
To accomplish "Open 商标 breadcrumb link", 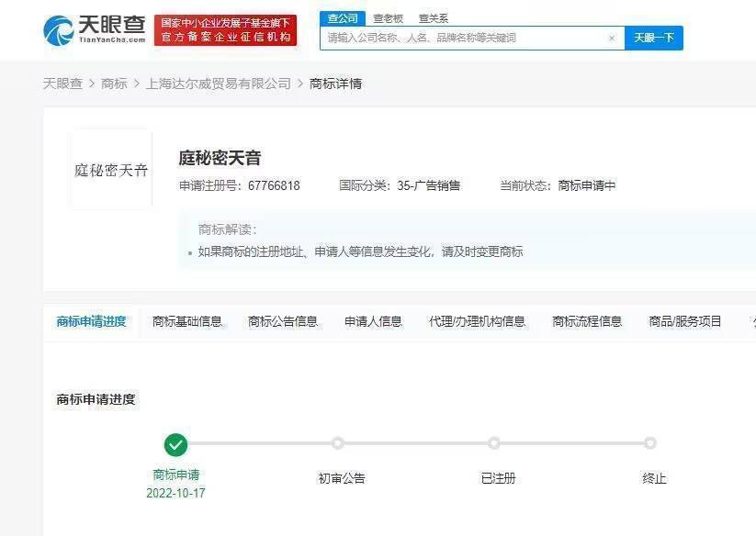I will [114, 84].
